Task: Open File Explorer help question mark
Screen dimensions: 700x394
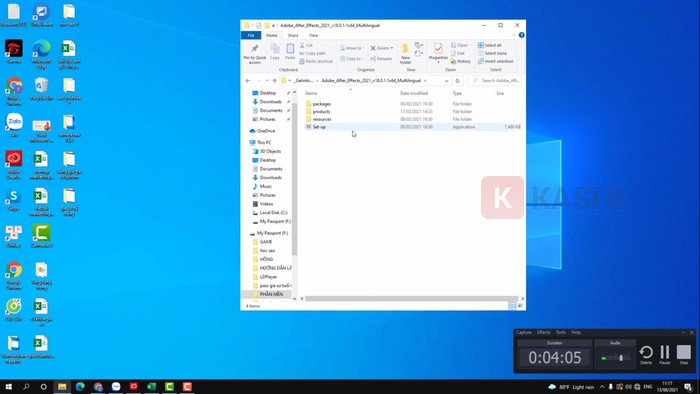Action: (x=521, y=35)
